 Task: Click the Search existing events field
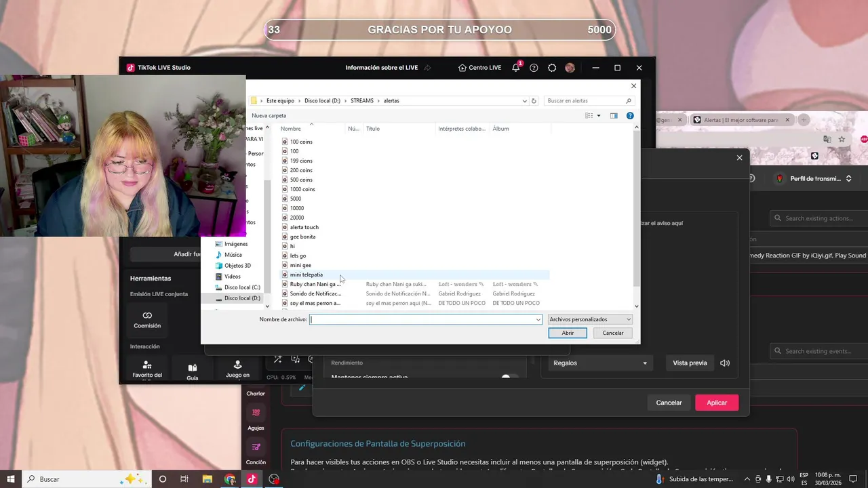tap(819, 351)
